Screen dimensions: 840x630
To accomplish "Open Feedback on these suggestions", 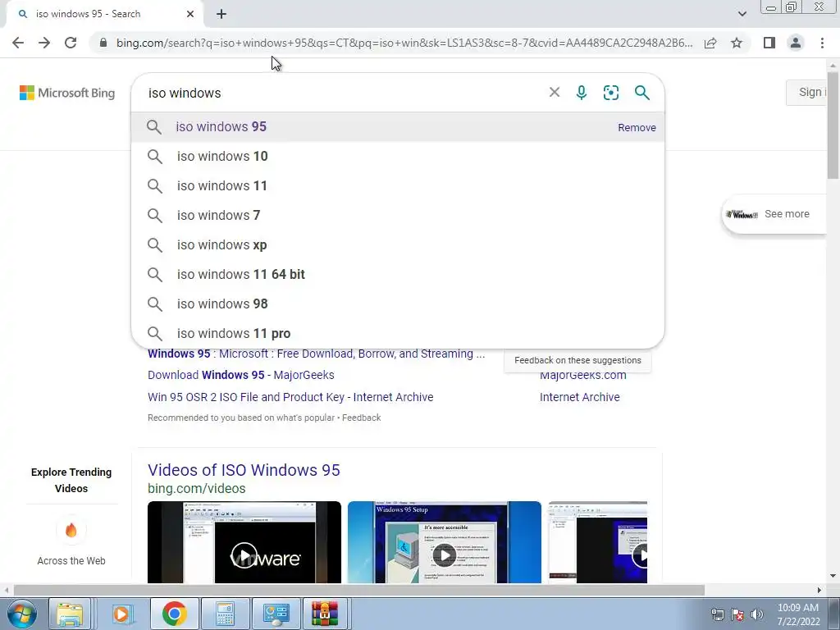I will [577, 361].
